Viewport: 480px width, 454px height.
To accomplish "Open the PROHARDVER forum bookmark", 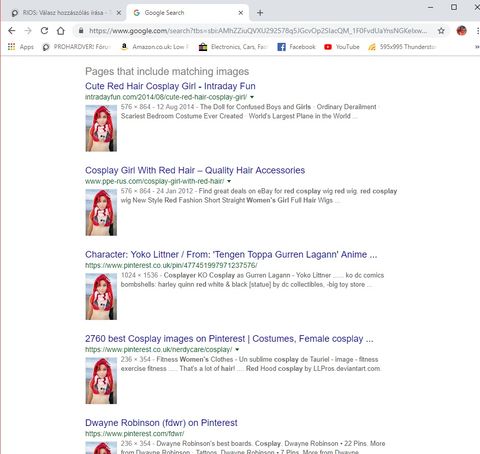I will [77, 47].
